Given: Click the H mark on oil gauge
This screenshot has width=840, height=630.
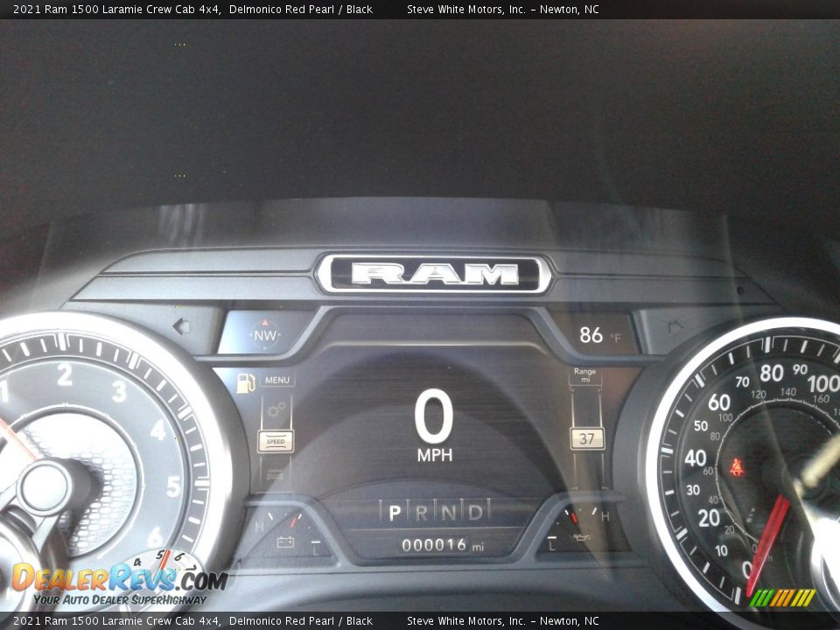Looking at the screenshot, I should [x=605, y=516].
